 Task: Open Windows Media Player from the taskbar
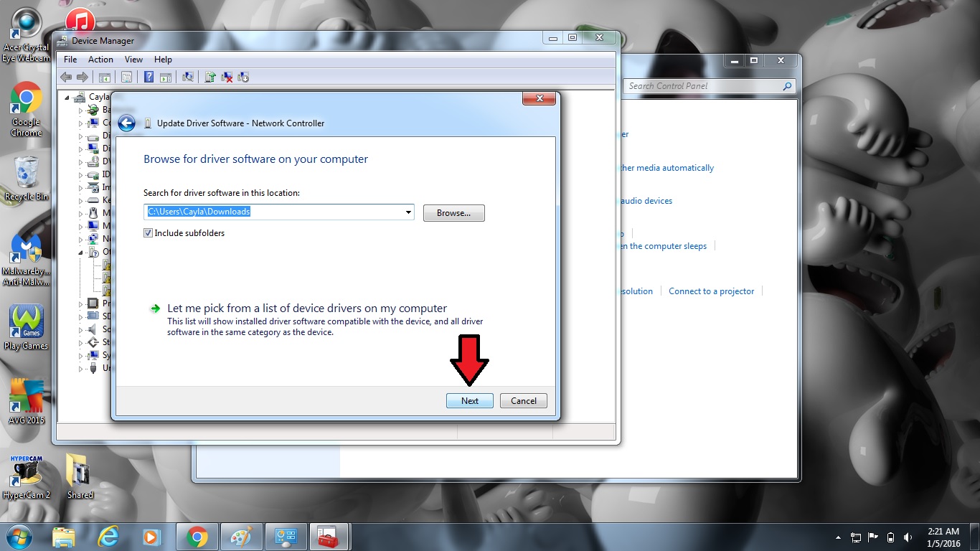tap(152, 537)
